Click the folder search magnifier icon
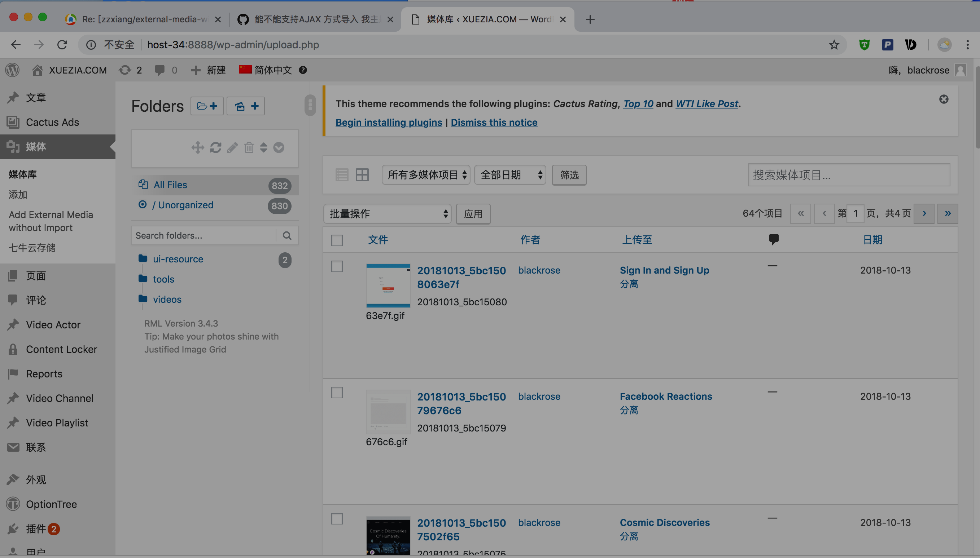This screenshot has height=558, width=980. (287, 235)
